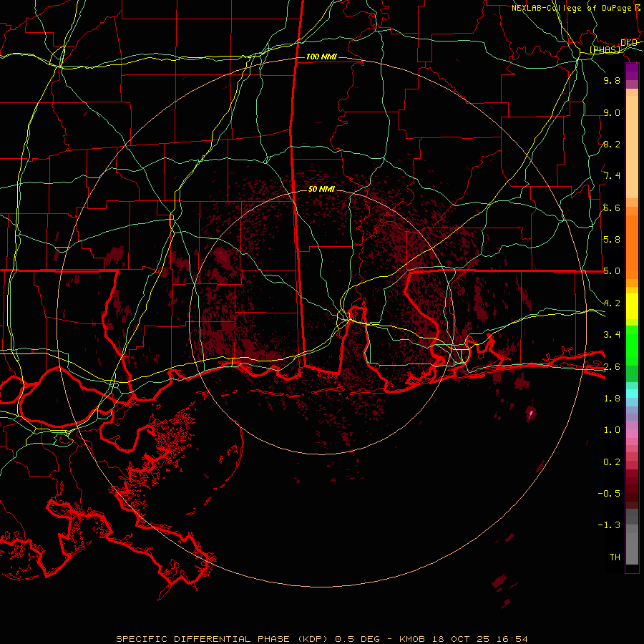Click the 1.8 scale value
644x644 pixels.
click(x=612, y=399)
